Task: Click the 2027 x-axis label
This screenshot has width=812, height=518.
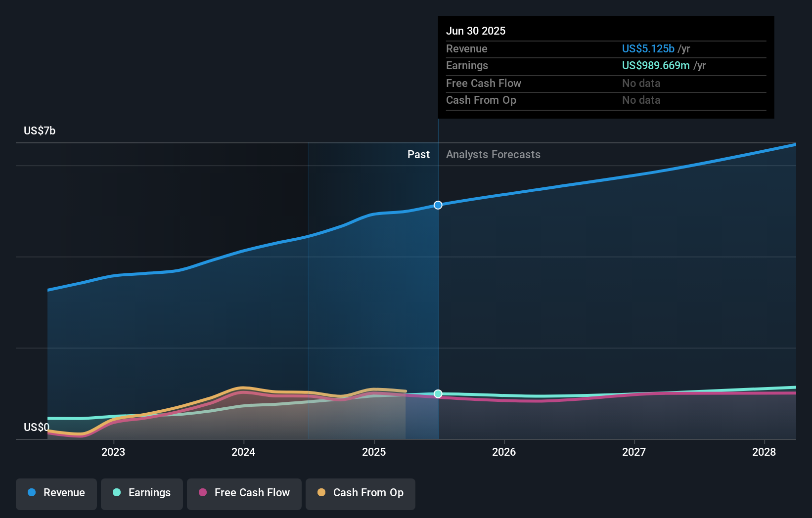Action: click(634, 452)
